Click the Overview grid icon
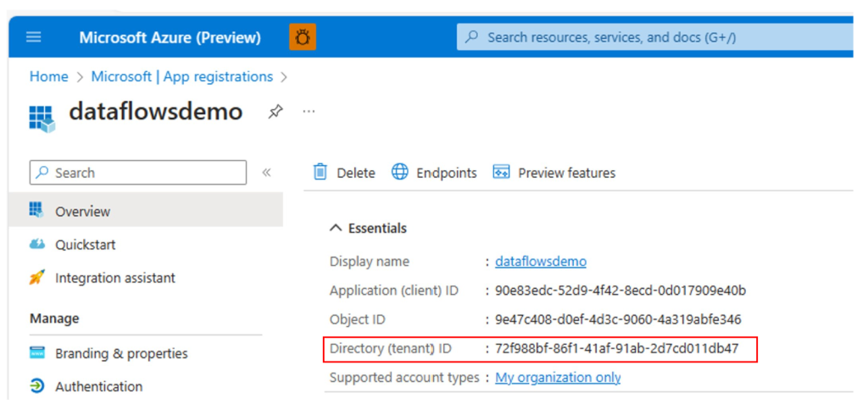The image size is (868, 404). [x=36, y=210]
